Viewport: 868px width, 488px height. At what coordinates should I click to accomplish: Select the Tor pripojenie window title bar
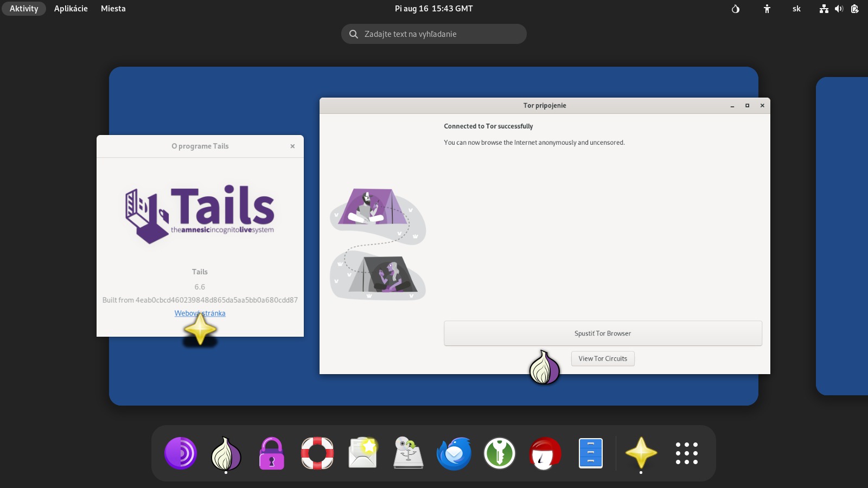tap(545, 106)
